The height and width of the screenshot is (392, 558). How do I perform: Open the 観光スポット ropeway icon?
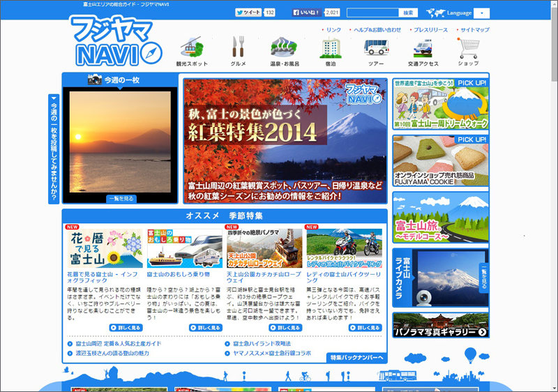pos(191,47)
